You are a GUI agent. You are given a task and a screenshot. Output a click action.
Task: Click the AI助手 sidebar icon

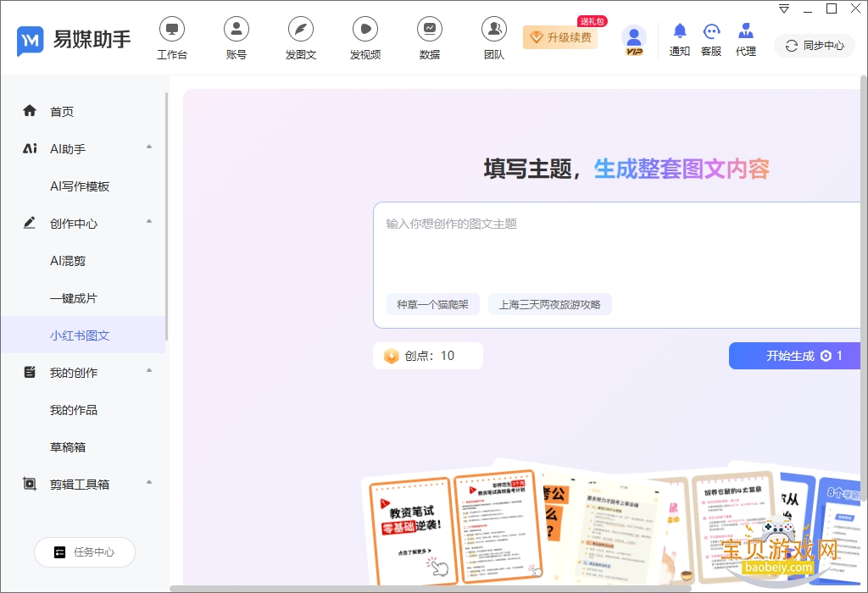point(30,148)
